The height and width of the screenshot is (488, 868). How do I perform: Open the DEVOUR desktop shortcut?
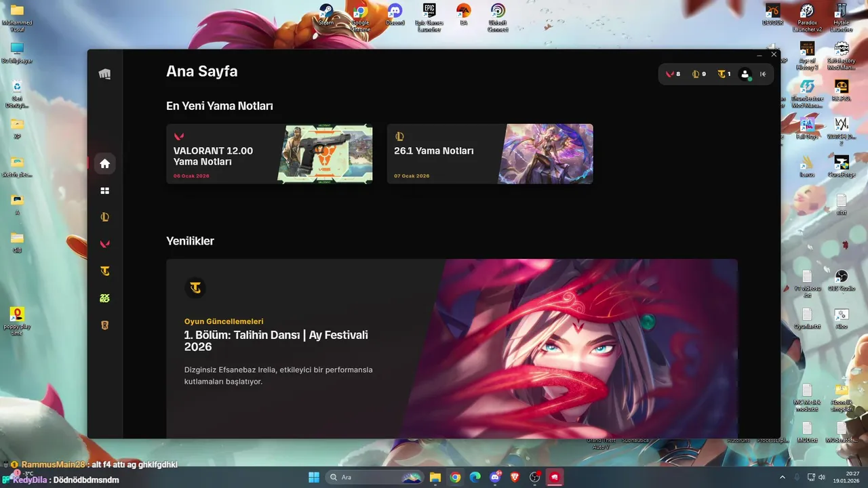tap(773, 15)
